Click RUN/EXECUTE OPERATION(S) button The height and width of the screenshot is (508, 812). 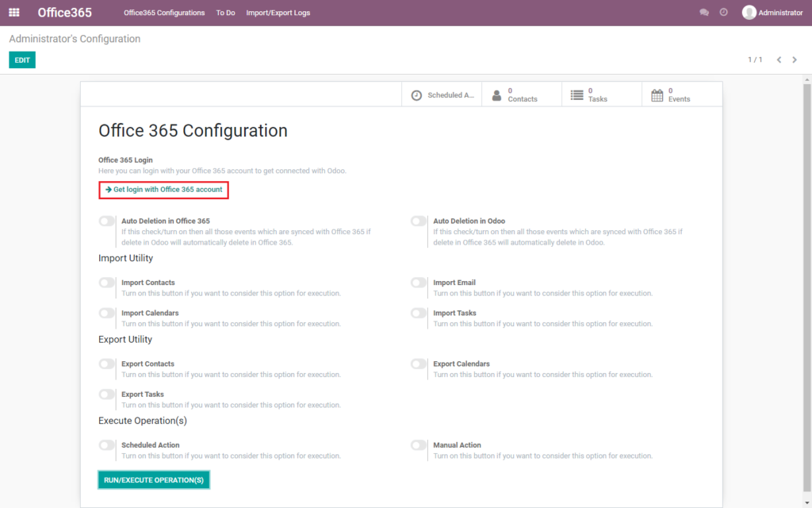coord(154,480)
